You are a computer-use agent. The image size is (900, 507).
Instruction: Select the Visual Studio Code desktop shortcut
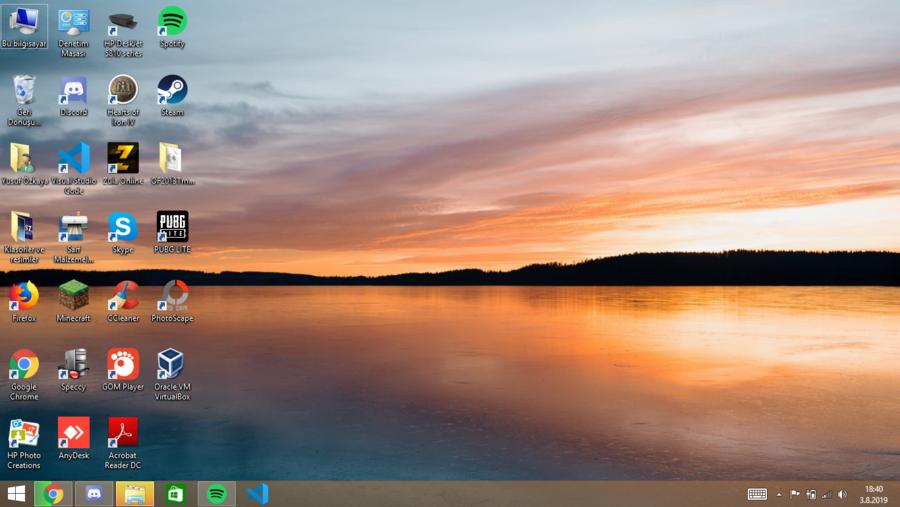tap(73, 169)
